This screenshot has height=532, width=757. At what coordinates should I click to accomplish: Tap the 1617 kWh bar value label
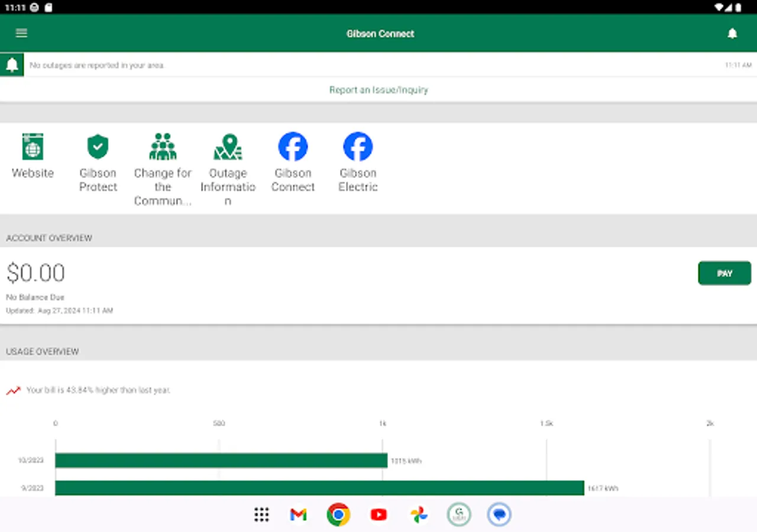(603, 489)
